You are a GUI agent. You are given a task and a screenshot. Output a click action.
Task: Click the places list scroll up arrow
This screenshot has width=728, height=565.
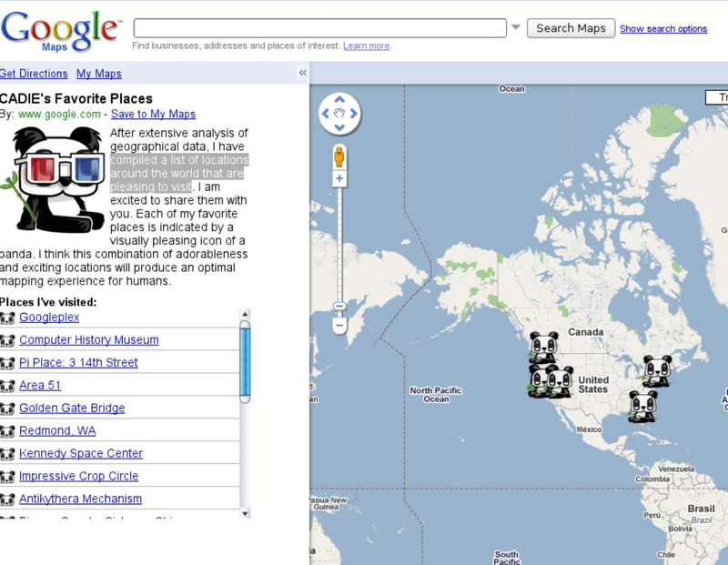[245, 314]
